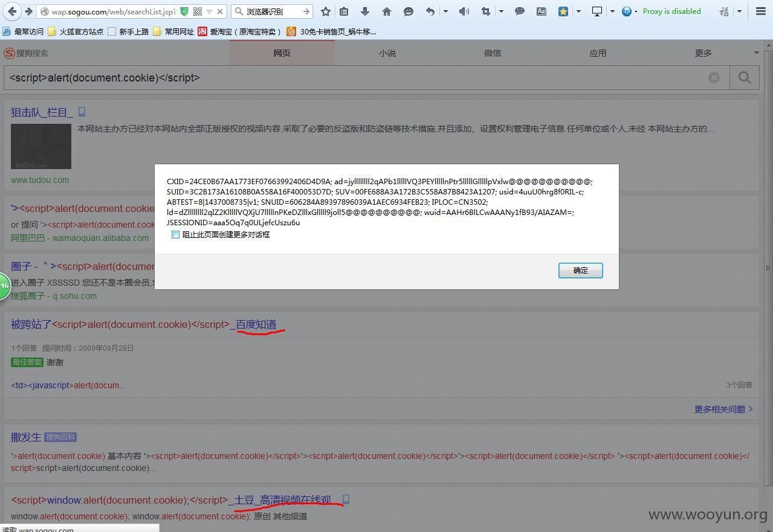Screen dimensions: 773x532
Task: Open the 更多 tab
Action: [703, 53]
